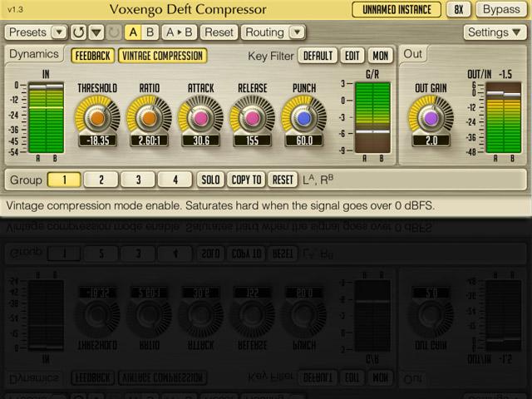This screenshot has height=399, width=532.
Task: Open the Settings dropdown
Action: point(495,32)
